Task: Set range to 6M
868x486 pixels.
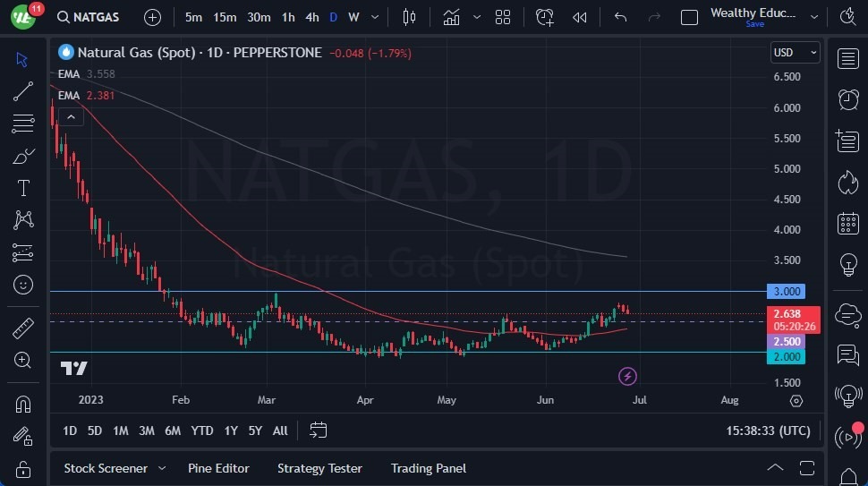Action: coord(173,431)
